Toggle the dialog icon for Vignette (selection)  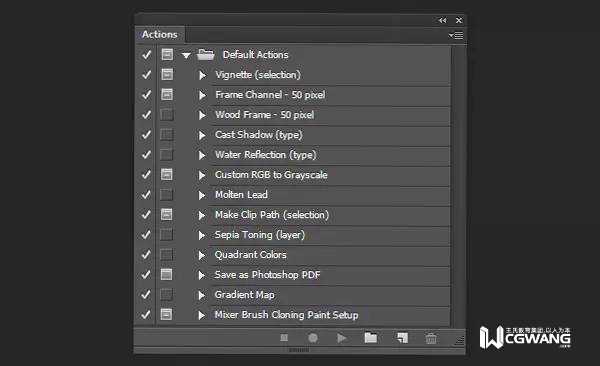[167, 74]
